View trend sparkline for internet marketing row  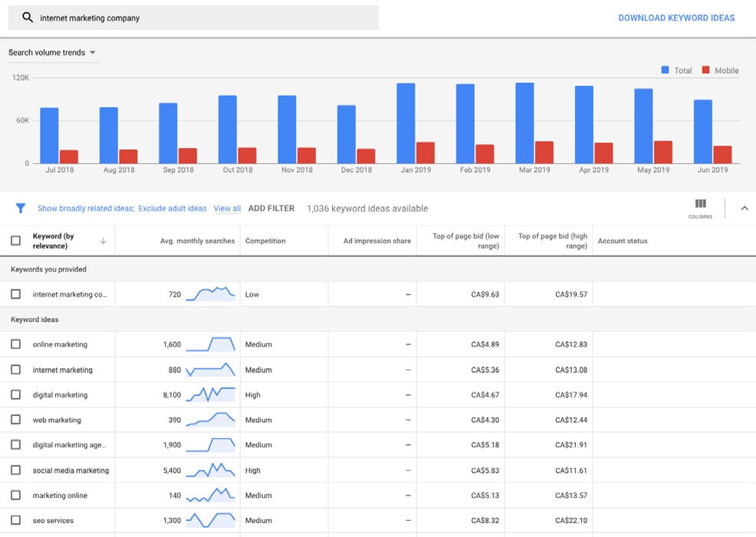pyautogui.click(x=211, y=370)
